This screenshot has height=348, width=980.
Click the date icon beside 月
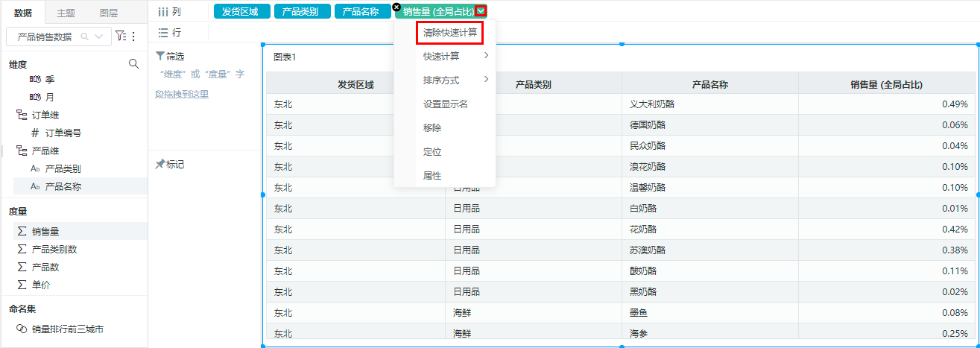35,97
